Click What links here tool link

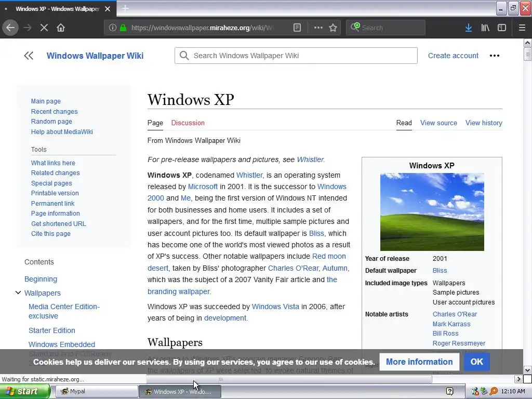(x=54, y=163)
